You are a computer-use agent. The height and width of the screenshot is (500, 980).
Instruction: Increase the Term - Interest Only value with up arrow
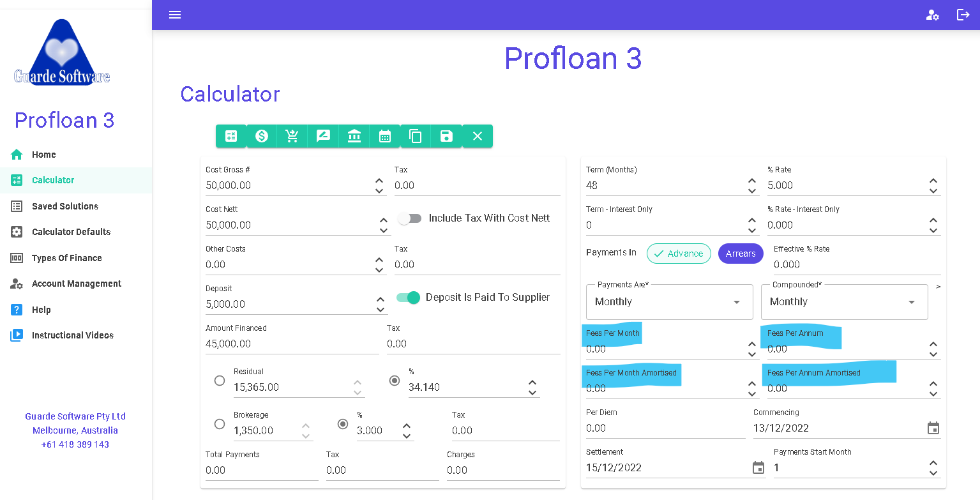752,220
